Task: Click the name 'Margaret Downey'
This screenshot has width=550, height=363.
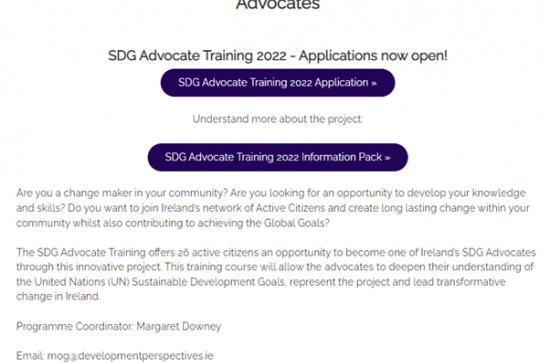Action: tap(179, 327)
